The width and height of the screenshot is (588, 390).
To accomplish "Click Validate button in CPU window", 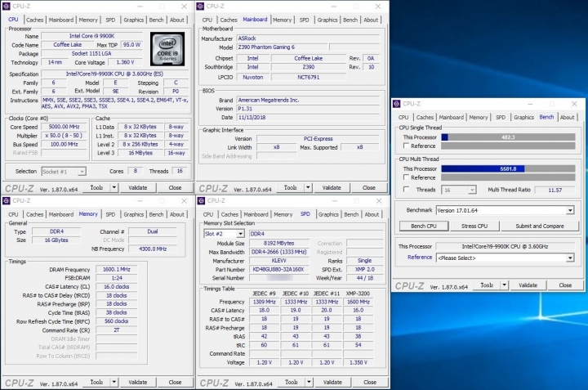I will point(138,187).
